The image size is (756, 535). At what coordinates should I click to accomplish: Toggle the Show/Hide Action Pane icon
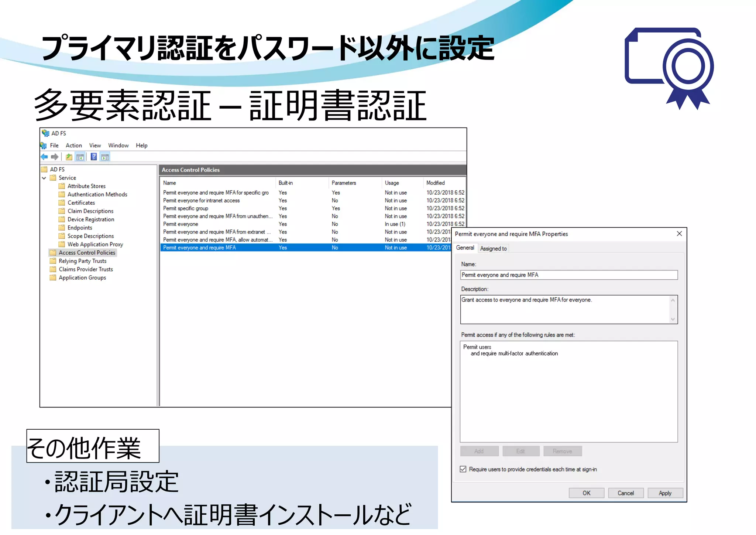click(105, 157)
